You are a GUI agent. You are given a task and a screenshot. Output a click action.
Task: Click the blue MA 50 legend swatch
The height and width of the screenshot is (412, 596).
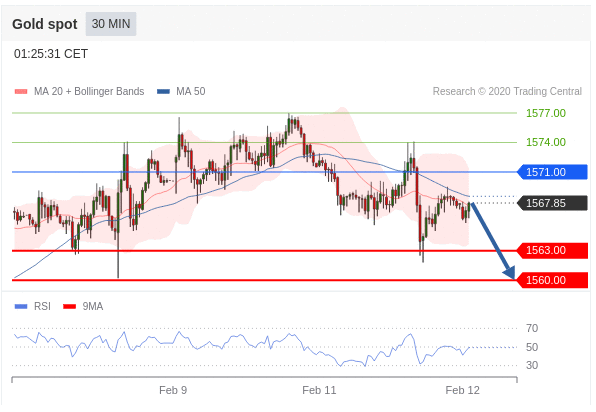[x=163, y=92]
